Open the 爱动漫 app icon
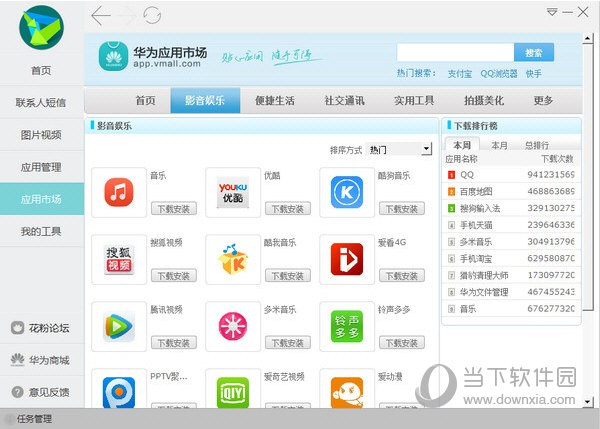Screen dimensions: 600x429 347,391
